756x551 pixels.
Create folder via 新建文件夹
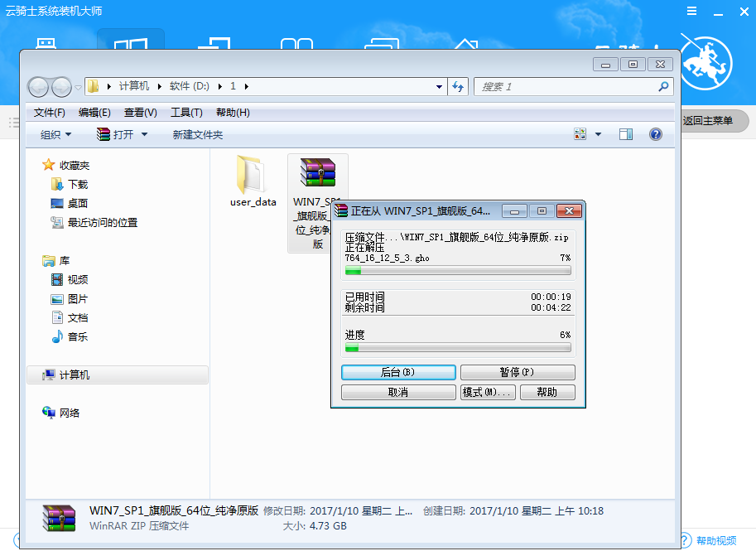pyautogui.click(x=198, y=134)
